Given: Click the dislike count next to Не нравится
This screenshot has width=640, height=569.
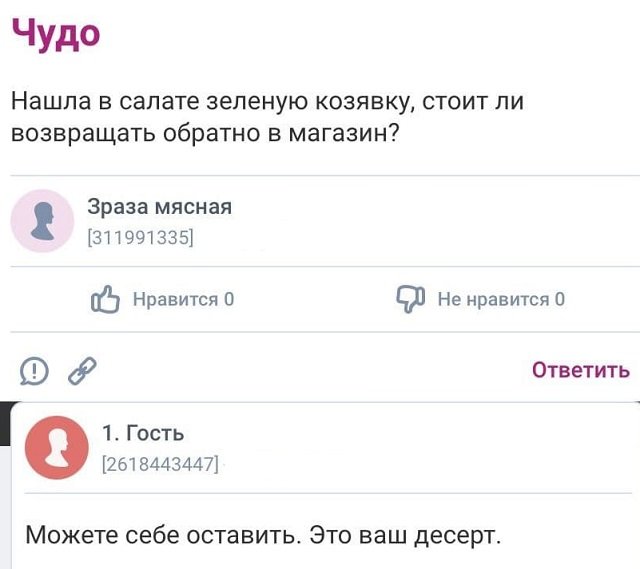Looking at the screenshot, I should pyautogui.click(x=559, y=299).
